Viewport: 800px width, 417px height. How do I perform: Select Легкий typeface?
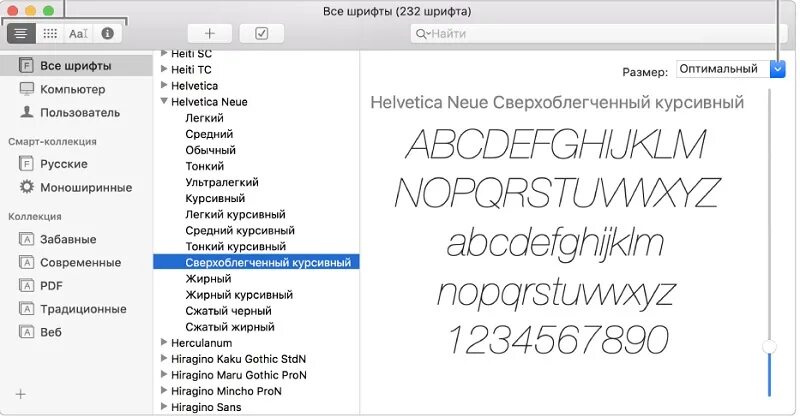pyautogui.click(x=205, y=118)
